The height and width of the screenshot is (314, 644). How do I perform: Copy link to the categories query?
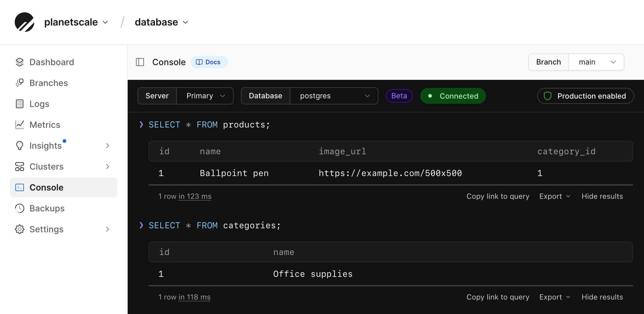click(x=498, y=297)
